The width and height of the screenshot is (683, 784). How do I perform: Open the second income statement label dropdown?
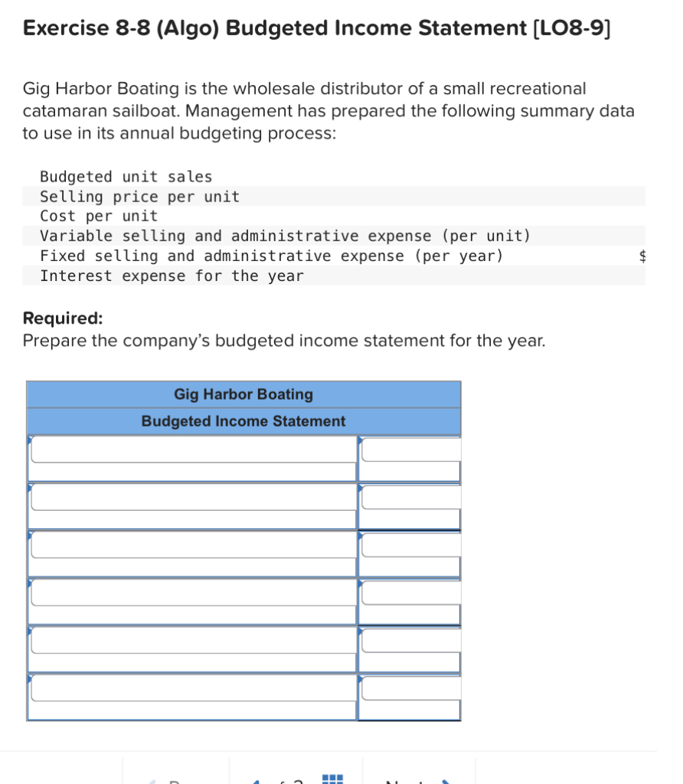[192, 501]
